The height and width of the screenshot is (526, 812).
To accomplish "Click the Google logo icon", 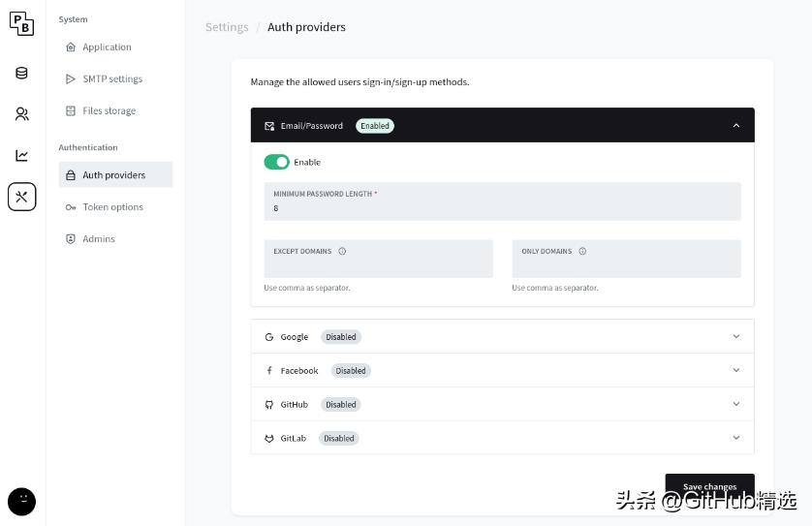I will click(269, 337).
